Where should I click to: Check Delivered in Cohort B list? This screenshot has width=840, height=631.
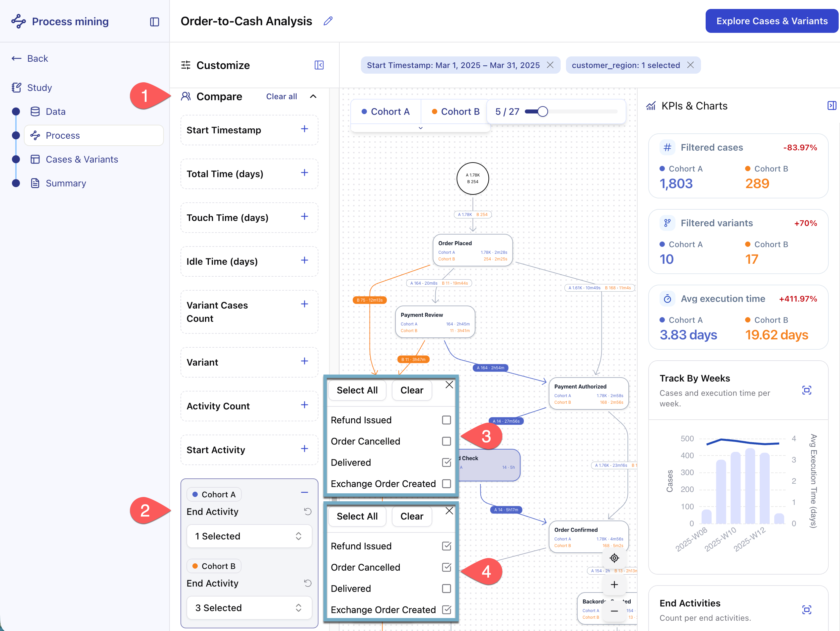click(446, 589)
